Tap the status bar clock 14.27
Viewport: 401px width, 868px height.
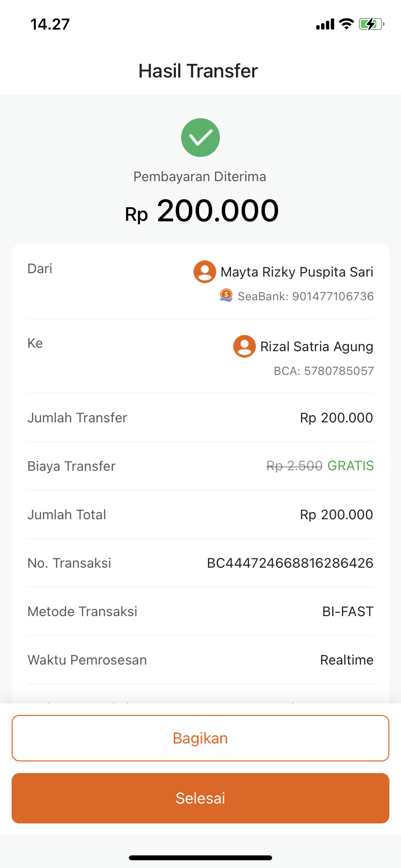(x=50, y=24)
